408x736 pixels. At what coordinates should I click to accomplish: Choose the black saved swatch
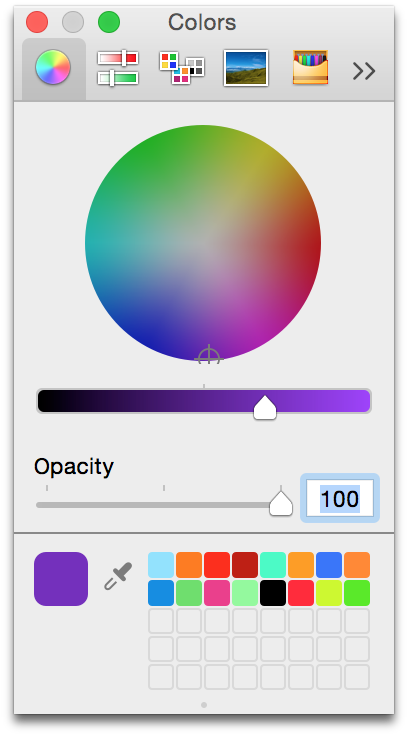point(273,593)
